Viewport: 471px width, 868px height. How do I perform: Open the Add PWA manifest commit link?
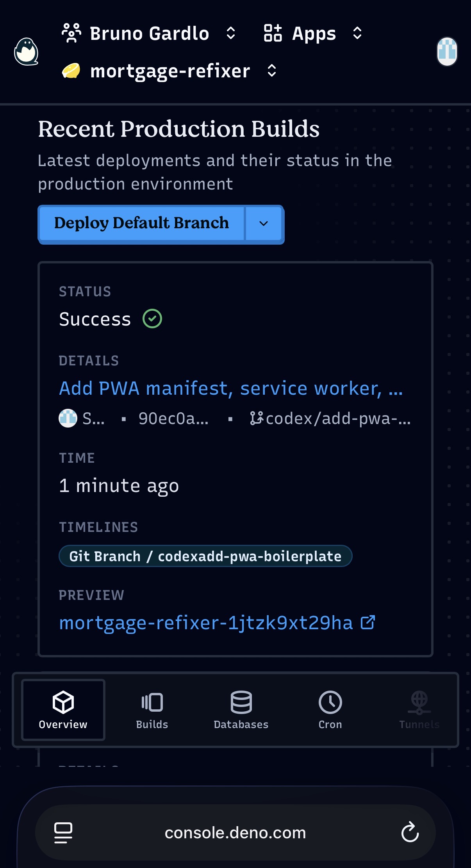click(231, 388)
